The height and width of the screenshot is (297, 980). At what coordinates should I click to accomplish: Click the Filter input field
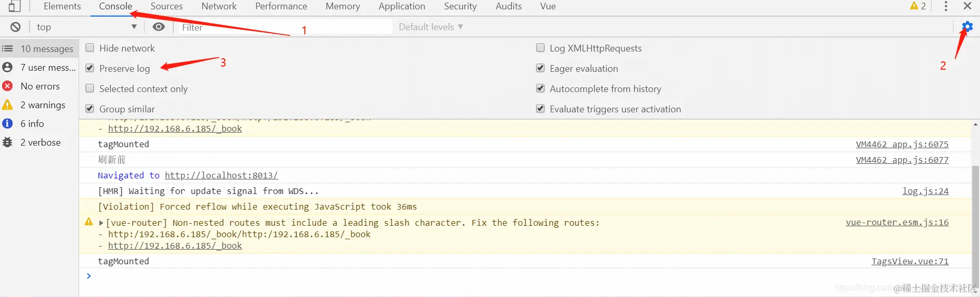(285, 27)
